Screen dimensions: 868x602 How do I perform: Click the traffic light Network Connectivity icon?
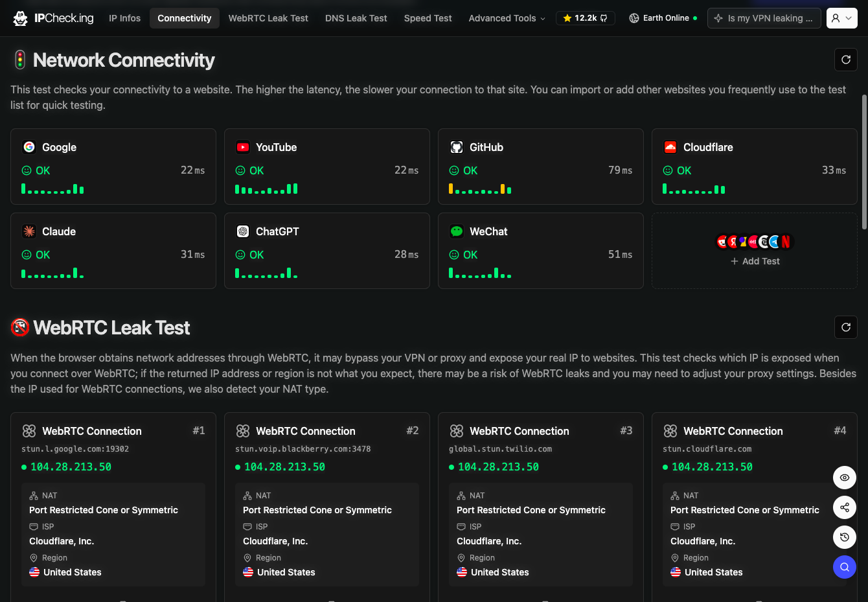point(20,60)
